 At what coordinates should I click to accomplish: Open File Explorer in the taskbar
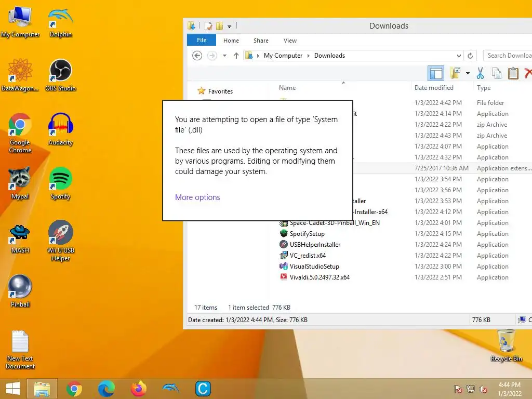(x=42, y=389)
